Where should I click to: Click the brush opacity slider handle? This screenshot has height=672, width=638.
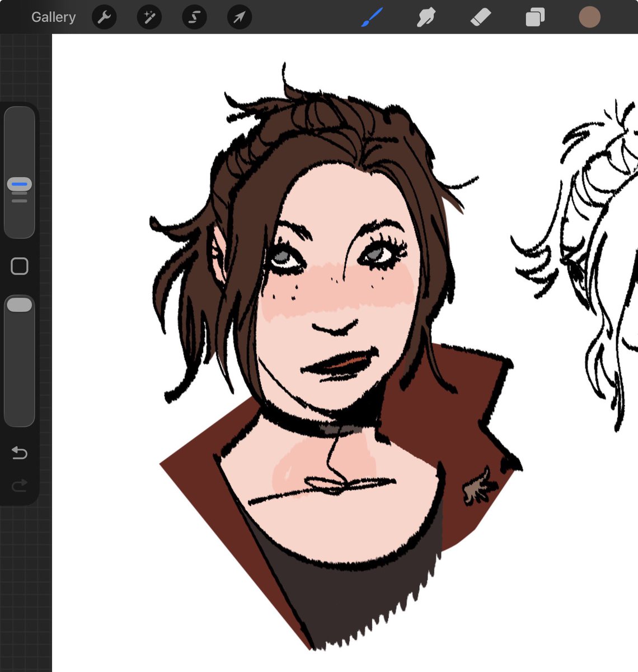(20, 305)
